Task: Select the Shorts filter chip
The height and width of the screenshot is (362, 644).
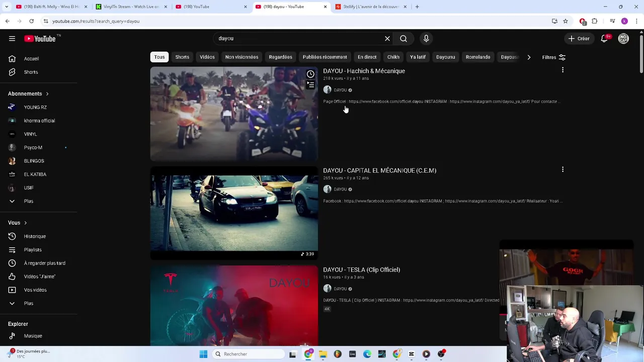Action: pyautogui.click(x=182, y=57)
